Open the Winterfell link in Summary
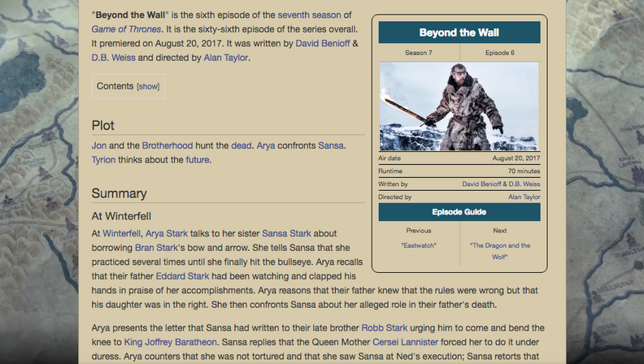This screenshot has width=644, height=364. tap(122, 233)
